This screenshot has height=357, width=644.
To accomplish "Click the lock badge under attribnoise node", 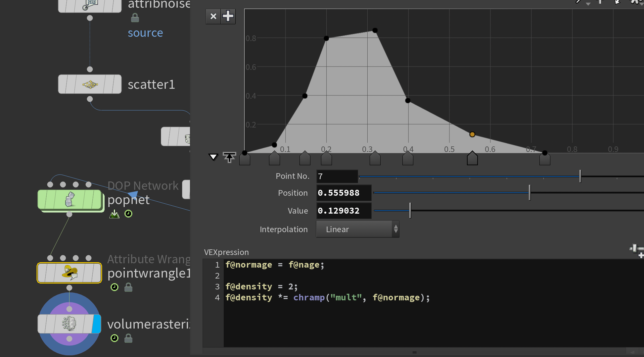I will point(135,18).
